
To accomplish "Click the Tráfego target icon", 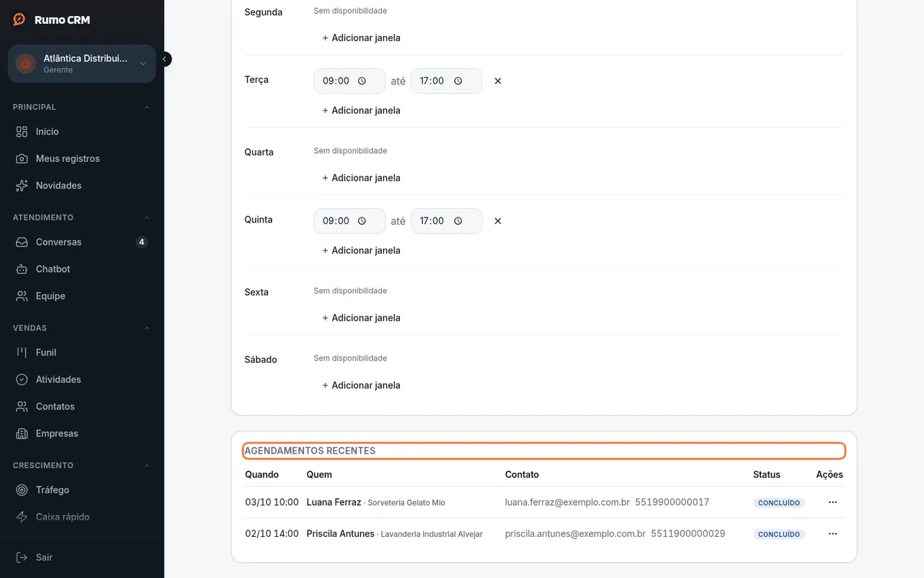I will pos(22,490).
